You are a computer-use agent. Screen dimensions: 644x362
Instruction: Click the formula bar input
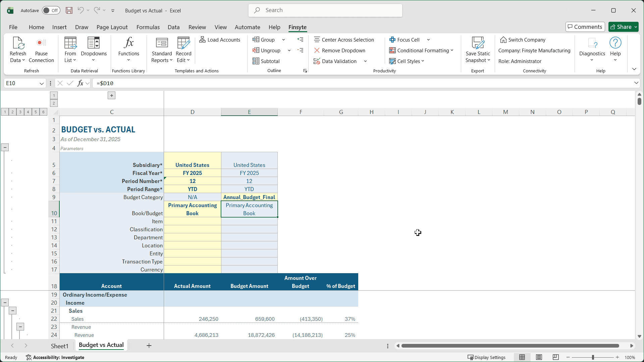[362, 83]
